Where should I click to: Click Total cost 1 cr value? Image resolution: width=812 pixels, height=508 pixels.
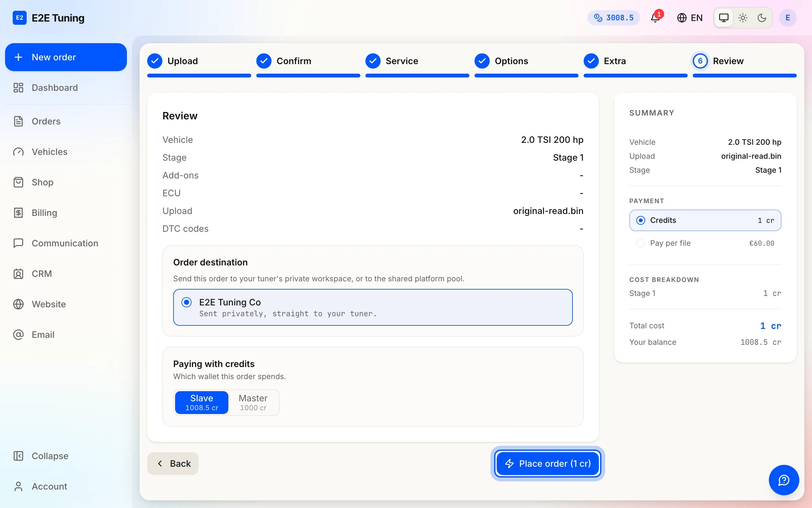770,326
